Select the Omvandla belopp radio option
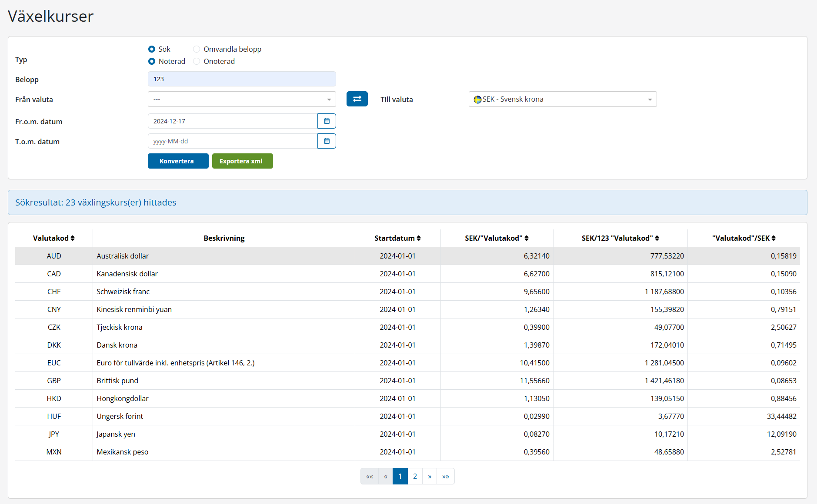The width and height of the screenshot is (817, 504). [197, 49]
